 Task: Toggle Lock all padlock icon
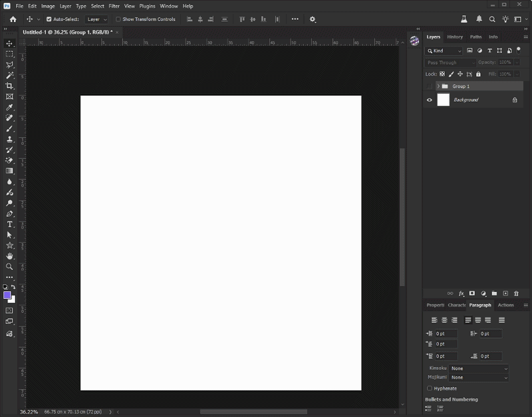pos(478,74)
